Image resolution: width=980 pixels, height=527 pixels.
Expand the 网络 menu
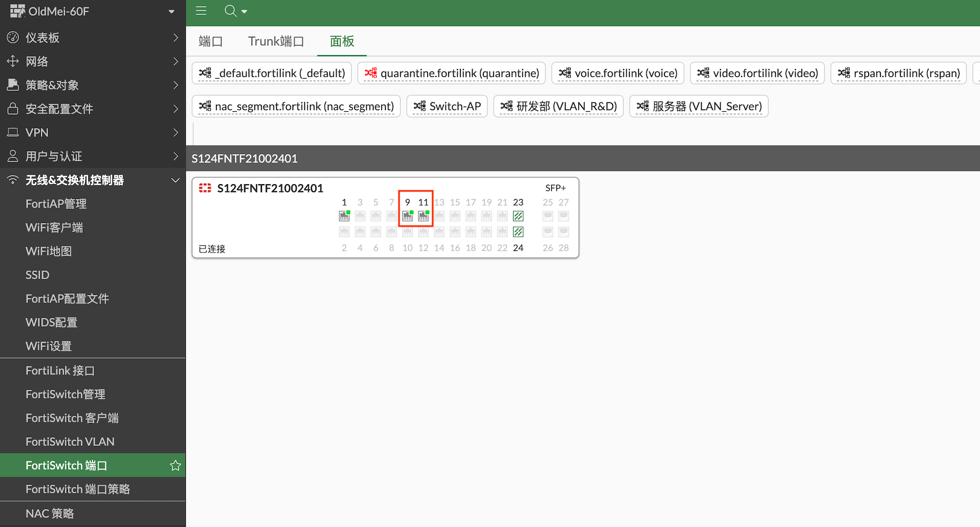point(93,61)
